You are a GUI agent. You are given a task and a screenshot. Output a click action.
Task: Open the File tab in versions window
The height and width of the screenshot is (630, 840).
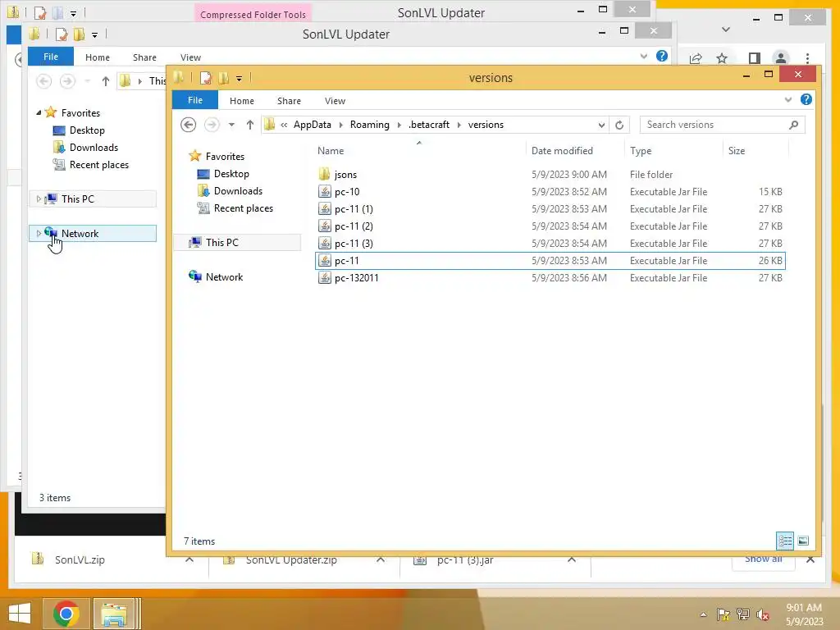(x=195, y=100)
